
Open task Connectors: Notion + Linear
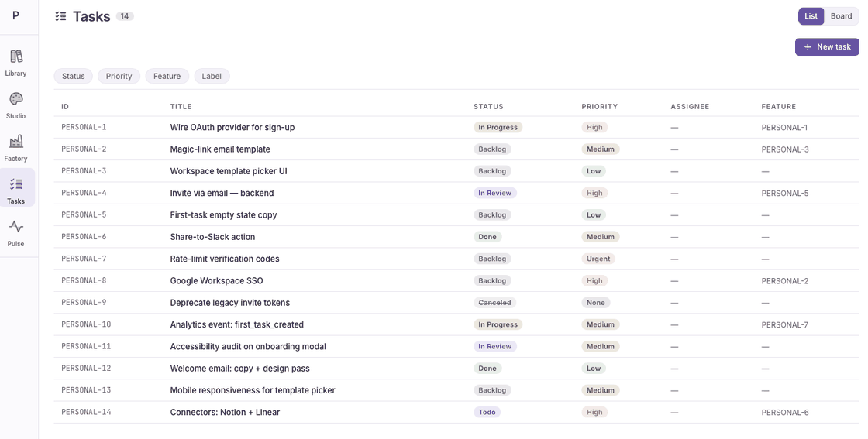[x=225, y=413]
